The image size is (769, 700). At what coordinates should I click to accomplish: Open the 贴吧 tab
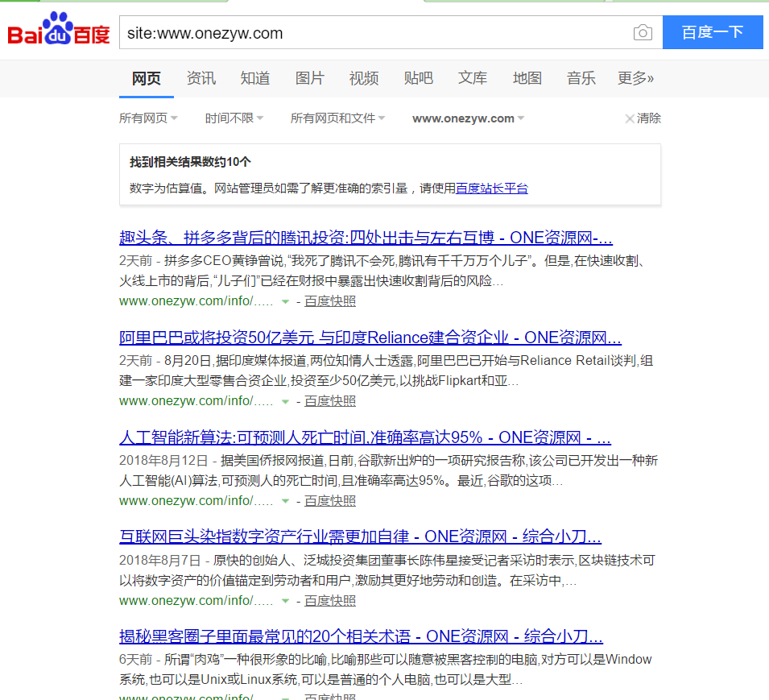pos(419,78)
